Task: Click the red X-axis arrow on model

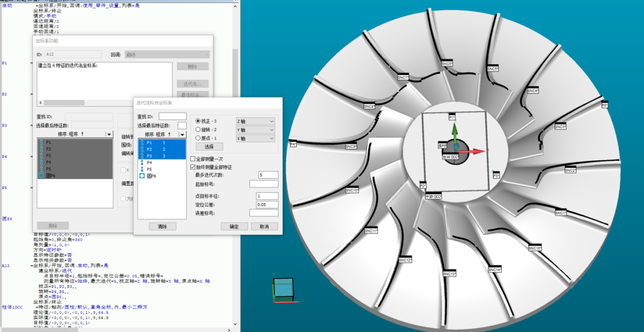Action: [478, 151]
